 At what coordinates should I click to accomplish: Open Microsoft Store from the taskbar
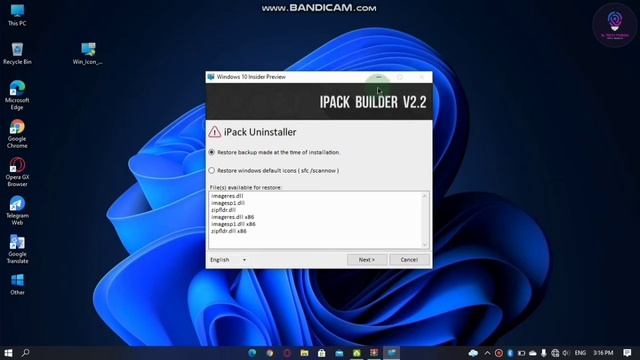point(322,353)
